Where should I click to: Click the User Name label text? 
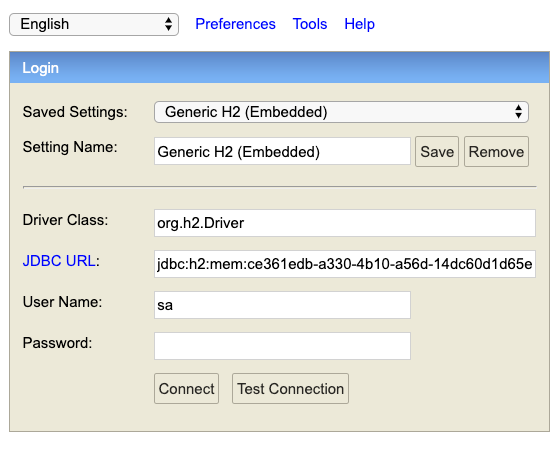tap(62, 302)
